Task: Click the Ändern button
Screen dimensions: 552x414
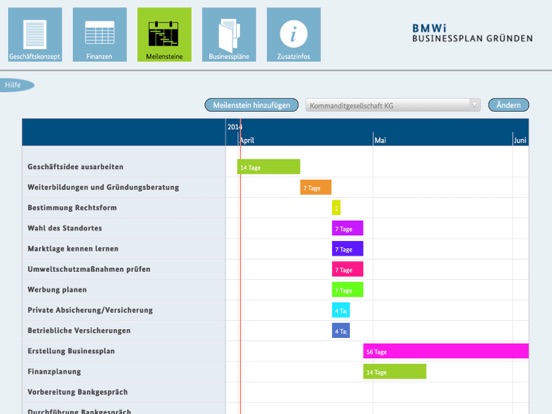Action: point(508,105)
